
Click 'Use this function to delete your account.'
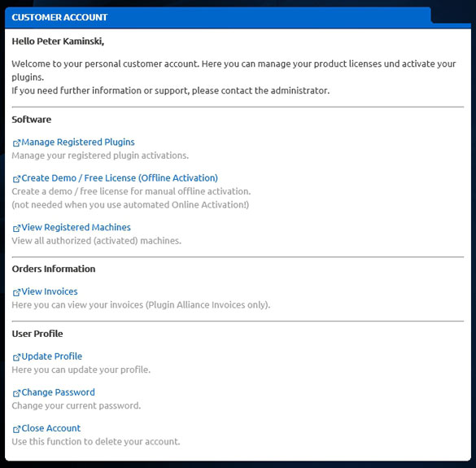(96, 442)
